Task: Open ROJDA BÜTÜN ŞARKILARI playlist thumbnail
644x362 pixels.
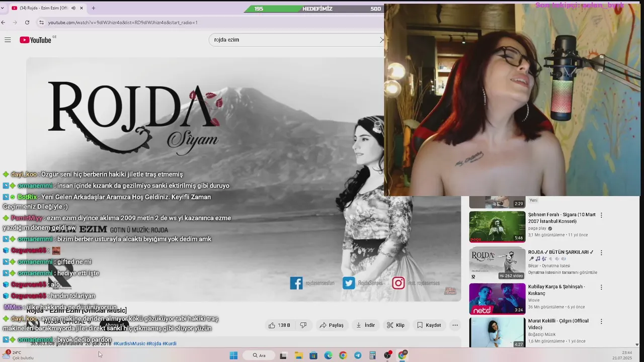Action: [497, 264]
